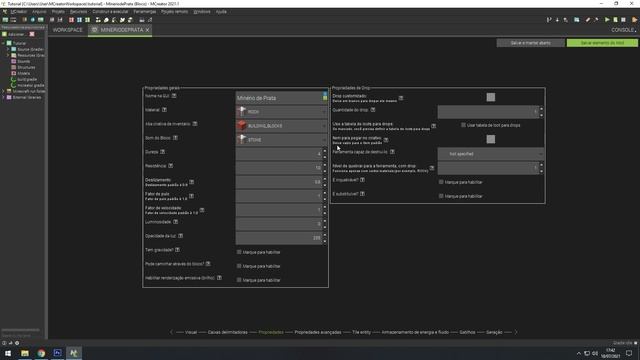
Task: Select Structures in the project tree
Action: (26, 67)
